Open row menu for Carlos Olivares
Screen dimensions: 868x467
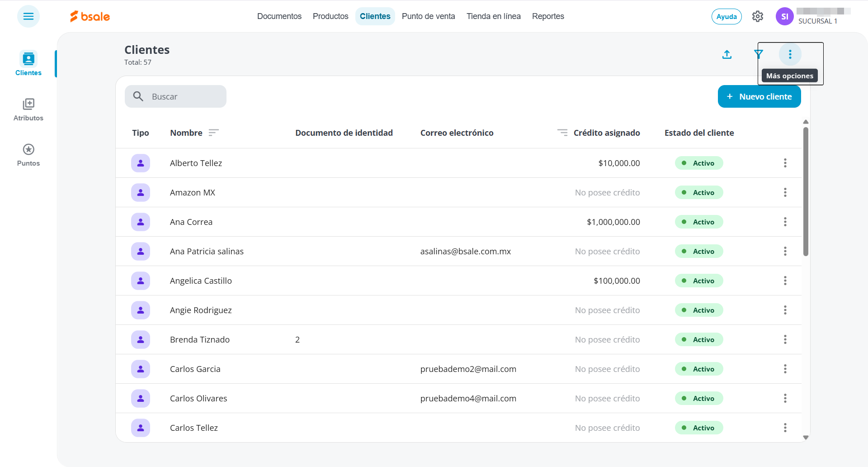click(x=785, y=398)
